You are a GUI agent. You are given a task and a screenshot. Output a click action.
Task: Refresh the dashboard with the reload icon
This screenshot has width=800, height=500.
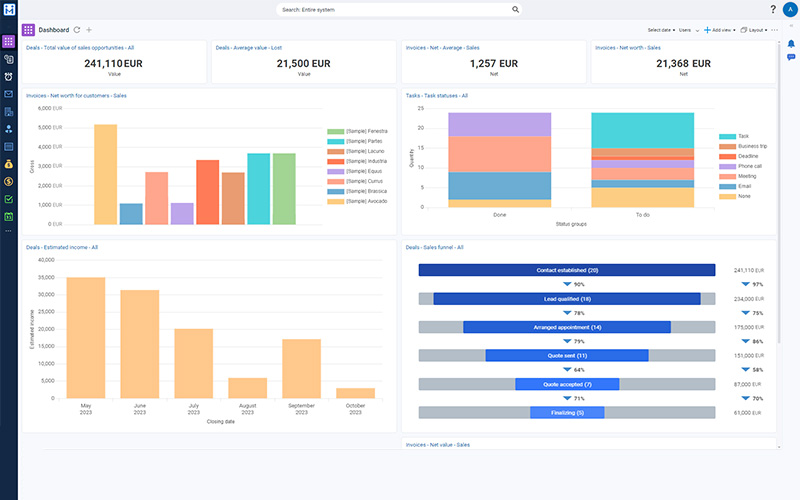tap(77, 30)
